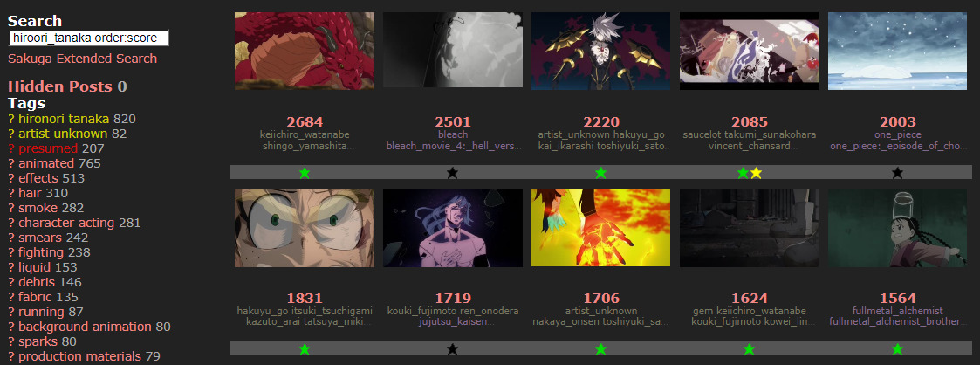The height and width of the screenshot is (365, 980).
Task: Open question mark beside hironori tanaka tag
Action: click(10, 119)
